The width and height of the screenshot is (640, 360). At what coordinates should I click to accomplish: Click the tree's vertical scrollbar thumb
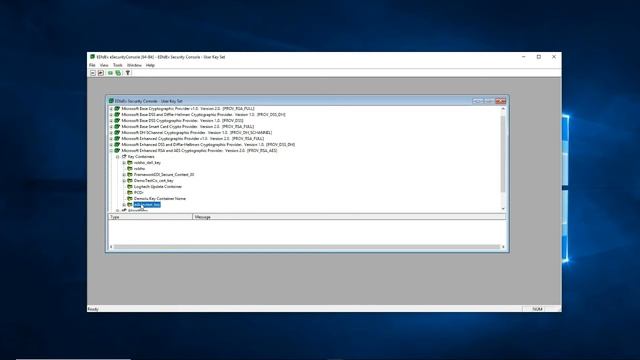pos(503,154)
